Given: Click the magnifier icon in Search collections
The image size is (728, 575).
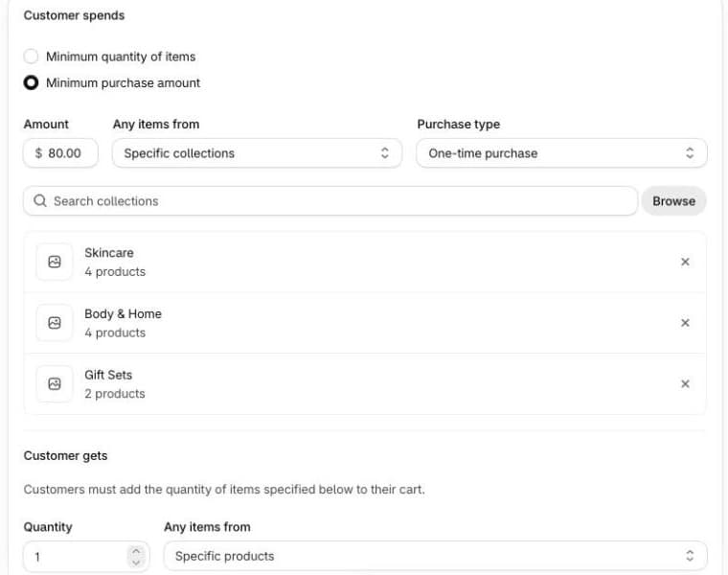Looking at the screenshot, I should point(40,200).
